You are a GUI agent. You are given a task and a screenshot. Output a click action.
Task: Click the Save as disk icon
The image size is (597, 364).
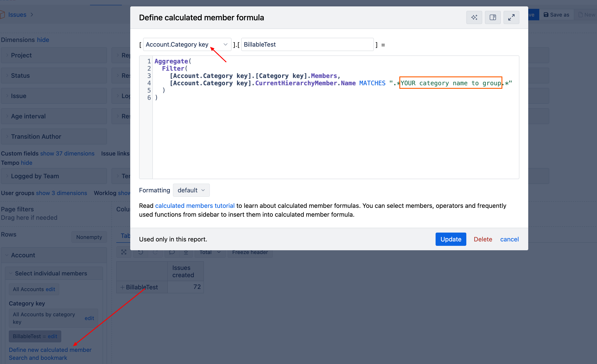[x=546, y=15]
